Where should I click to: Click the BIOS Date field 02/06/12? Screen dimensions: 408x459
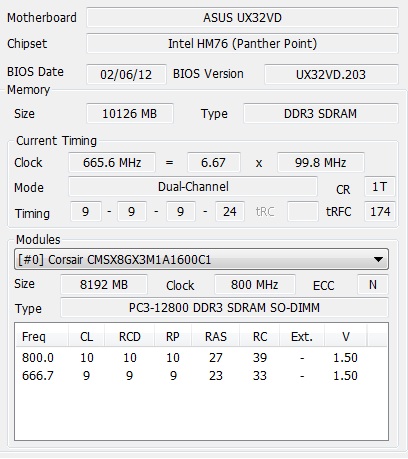[x=126, y=74]
